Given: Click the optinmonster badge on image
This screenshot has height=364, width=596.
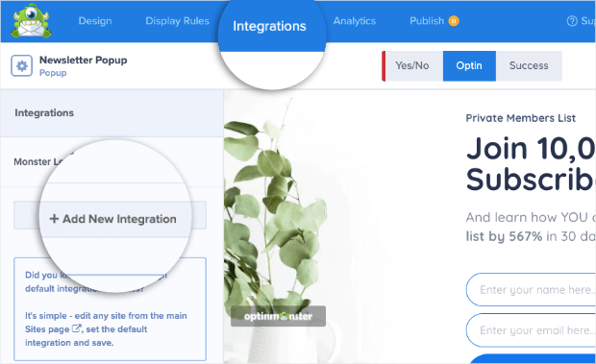Looking at the screenshot, I should point(278,316).
